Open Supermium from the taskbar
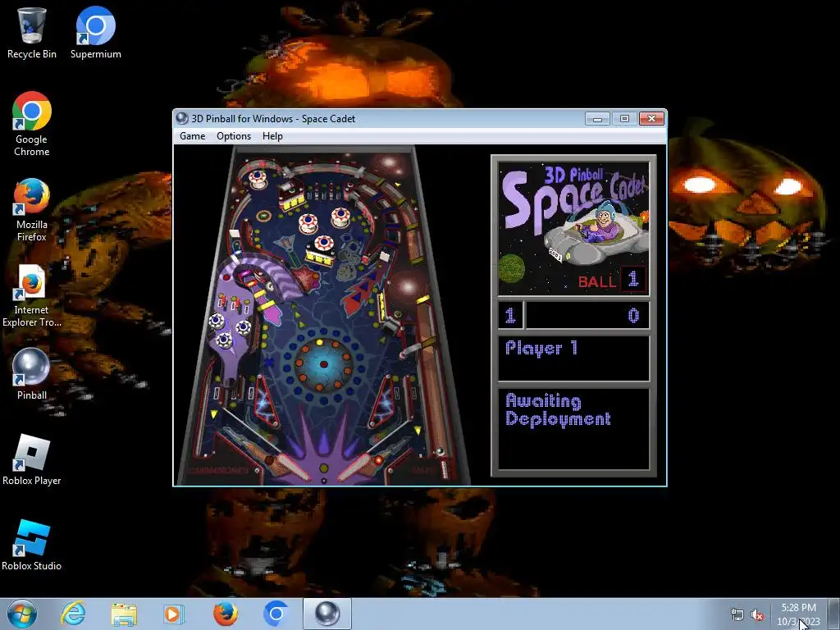This screenshot has width=840, height=630. (276, 614)
